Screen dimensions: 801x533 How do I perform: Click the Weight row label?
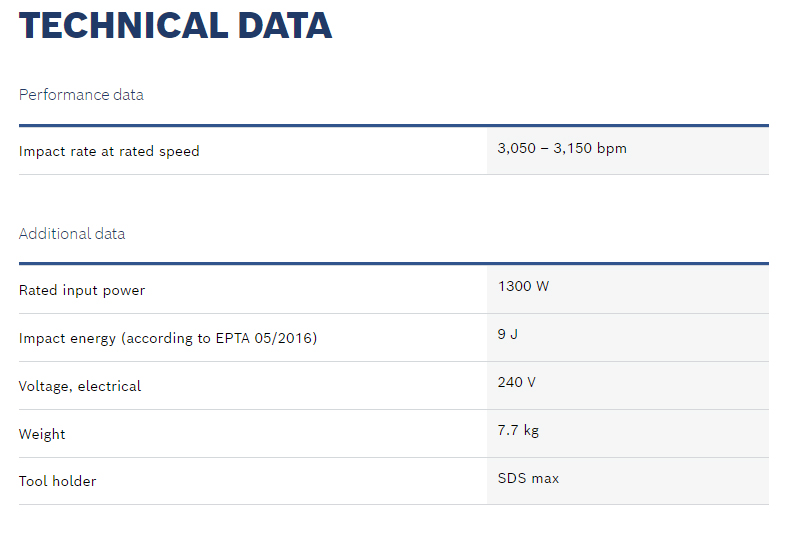[42, 434]
